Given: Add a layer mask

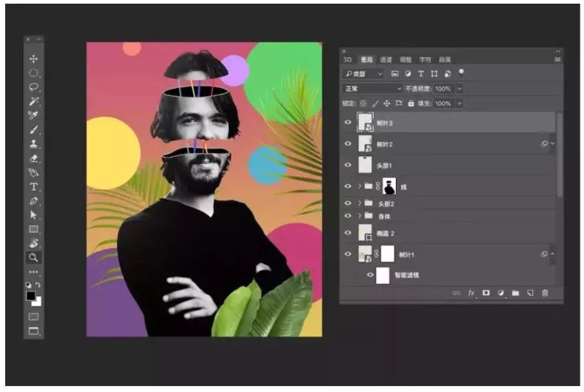Looking at the screenshot, I should [486, 293].
